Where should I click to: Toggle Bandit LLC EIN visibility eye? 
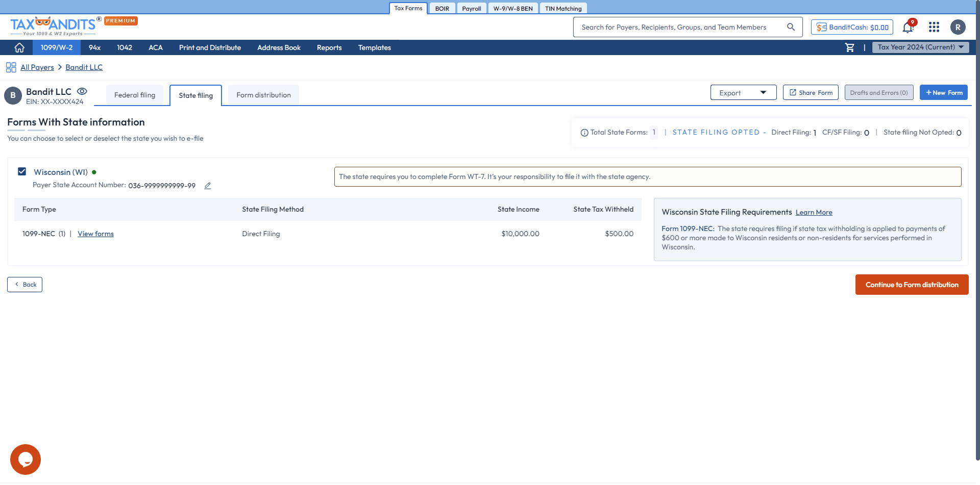click(x=82, y=91)
